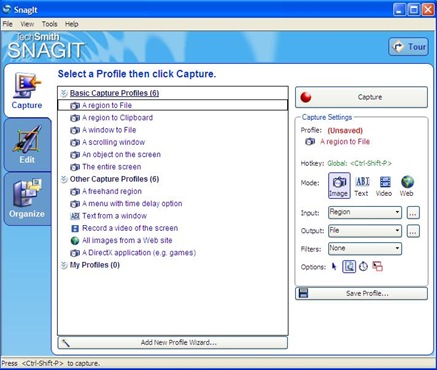The image size is (437, 370).
Task: Select globe icon for All images from Web site
Action: pyautogui.click(x=75, y=241)
